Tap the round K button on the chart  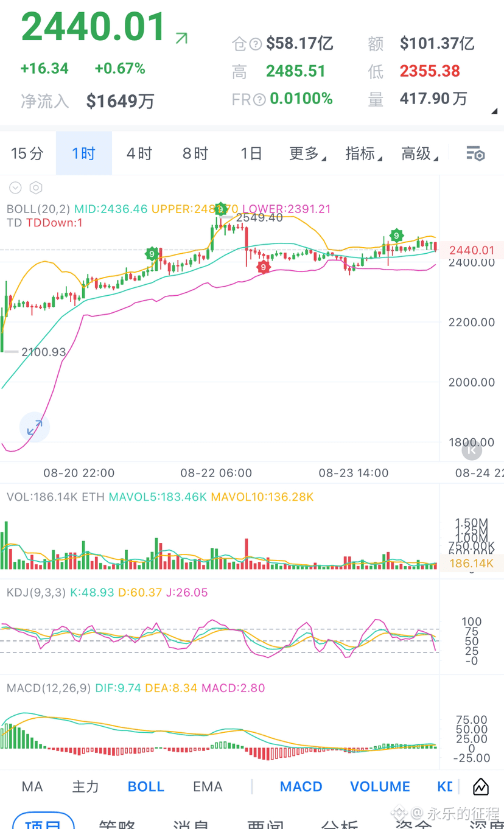click(x=472, y=450)
